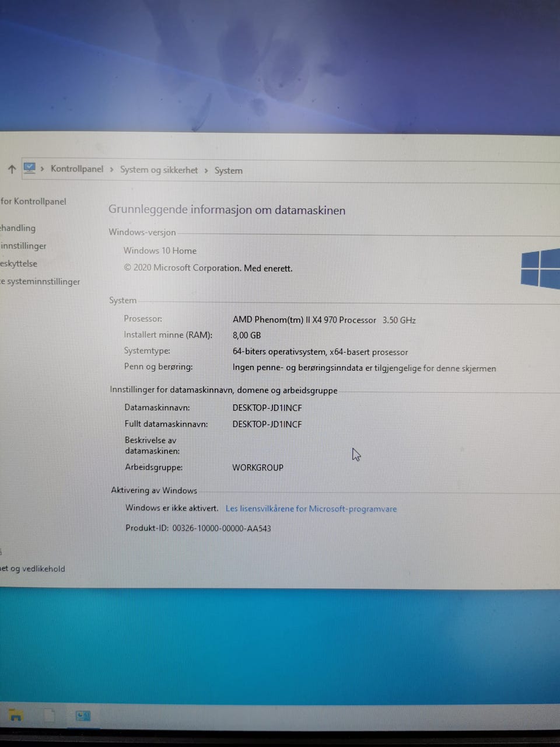Click DESKTOP-JD1INCF next to Fullt datamaskinnavn

pyautogui.click(x=267, y=424)
